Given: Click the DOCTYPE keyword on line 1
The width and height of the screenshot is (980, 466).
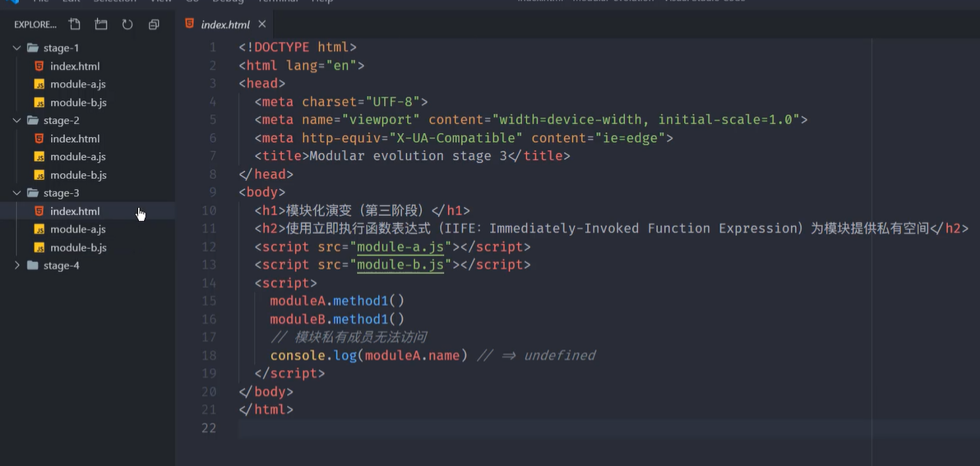Looking at the screenshot, I should [x=282, y=47].
